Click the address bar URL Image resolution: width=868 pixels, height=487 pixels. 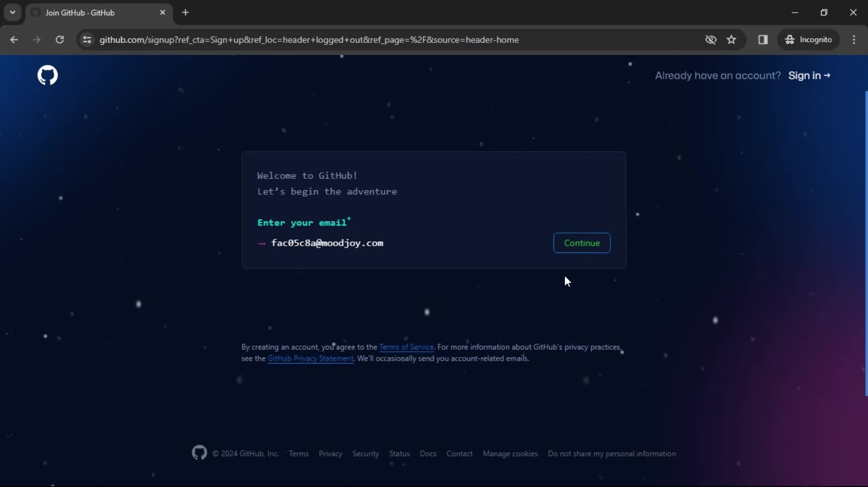309,40
